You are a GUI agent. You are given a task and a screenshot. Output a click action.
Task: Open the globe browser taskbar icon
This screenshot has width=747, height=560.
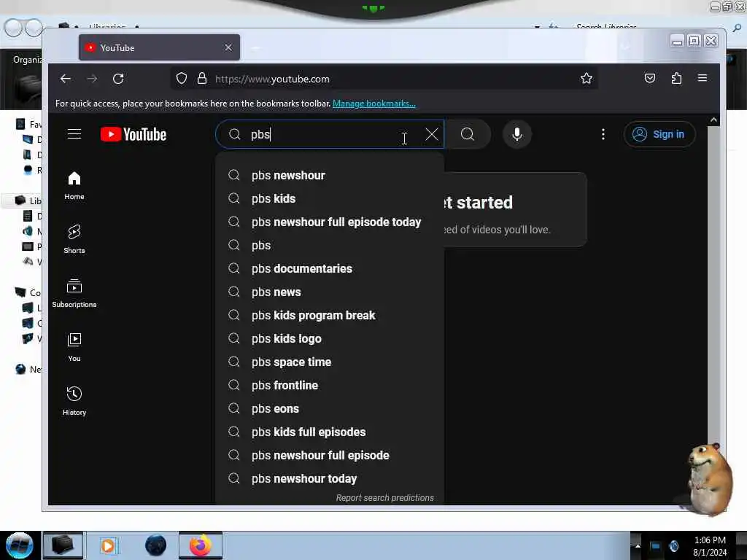[x=156, y=545]
